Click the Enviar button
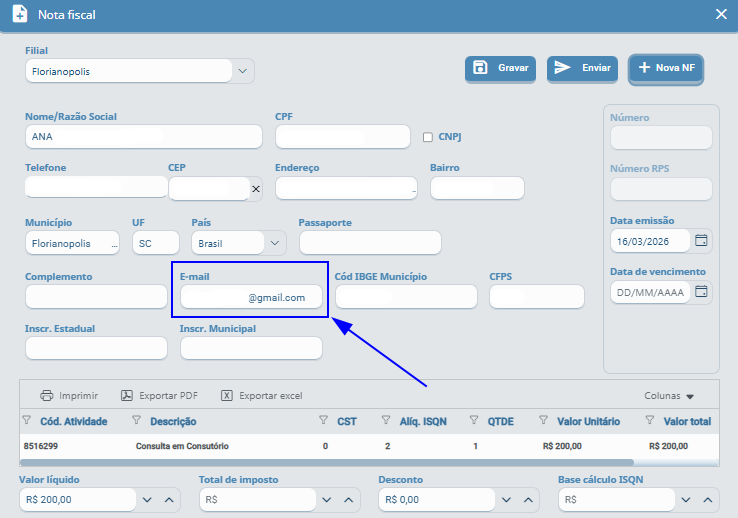738x518 pixels. (x=582, y=68)
